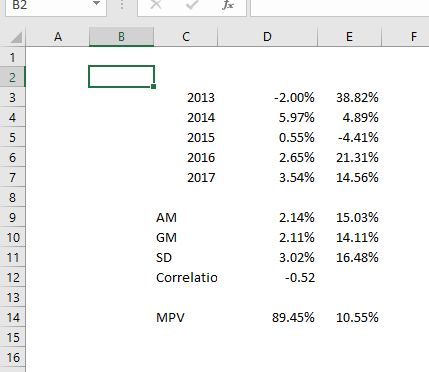
Task: Select row 1 header
Action: click(x=13, y=57)
